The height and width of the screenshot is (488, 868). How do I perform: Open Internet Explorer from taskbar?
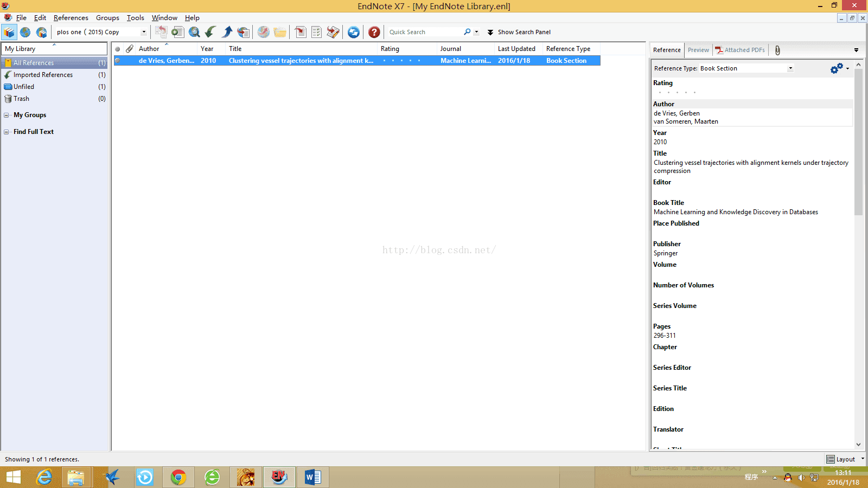coord(44,477)
